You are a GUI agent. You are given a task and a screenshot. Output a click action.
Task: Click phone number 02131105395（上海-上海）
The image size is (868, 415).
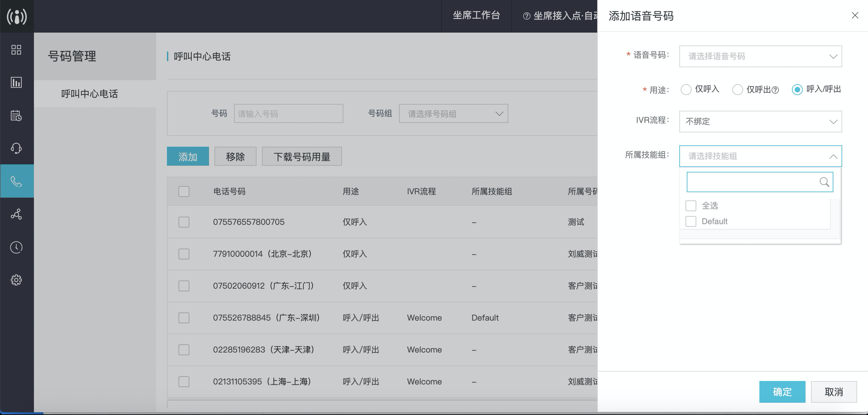pos(263,382)
